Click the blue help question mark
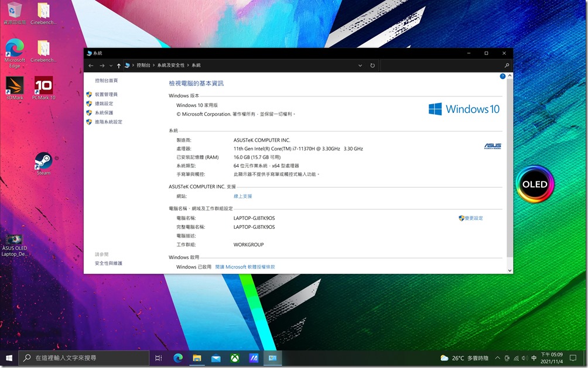Screen dimensions: 588x368 502,76
